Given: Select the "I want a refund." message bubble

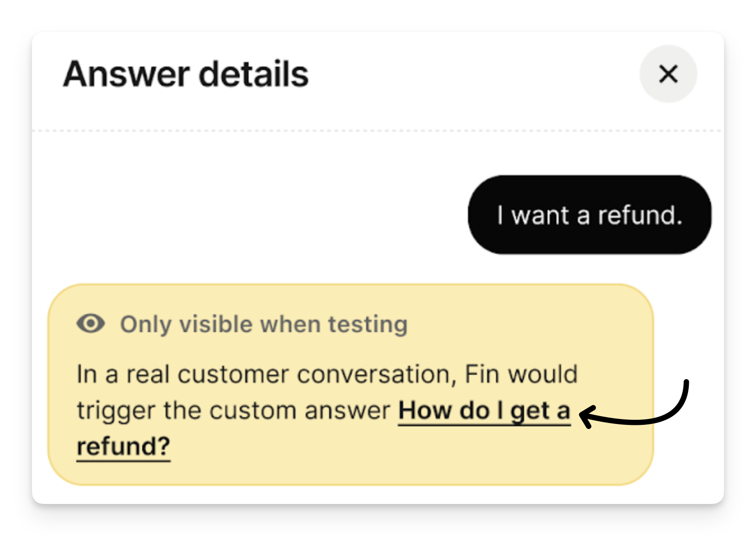Looking at the screenshot, I should pos(589,214).
